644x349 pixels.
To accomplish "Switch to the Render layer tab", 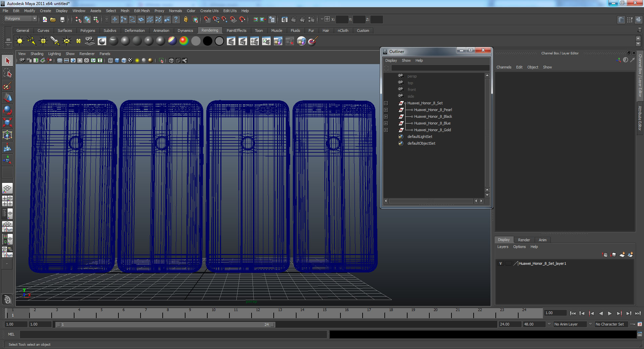I will 524,240.
